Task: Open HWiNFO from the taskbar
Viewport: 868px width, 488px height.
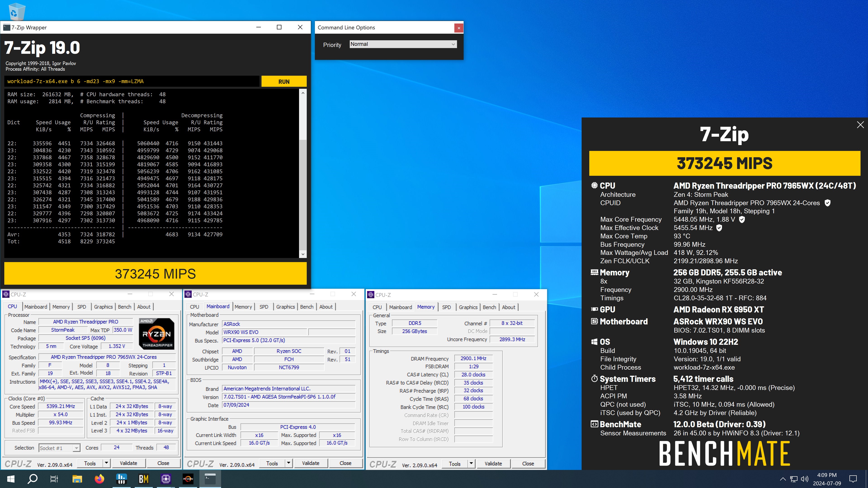Action: pos(121,479)
